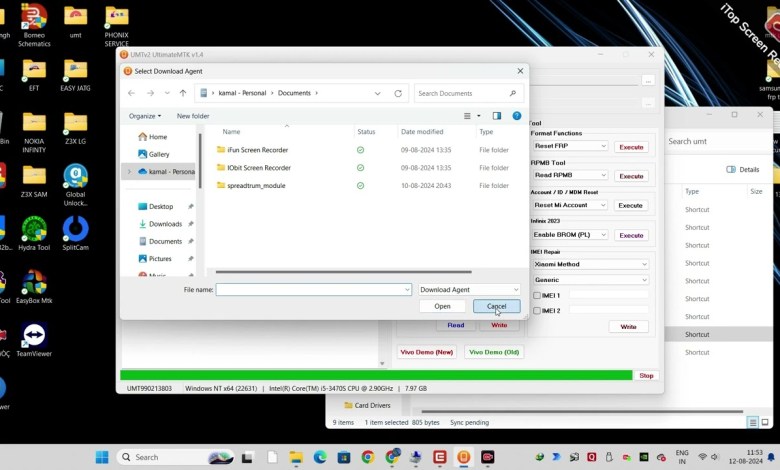Click the Cancel button
Image resolution: width=780 pixels, height=470 pixels.
coord(496,306)
